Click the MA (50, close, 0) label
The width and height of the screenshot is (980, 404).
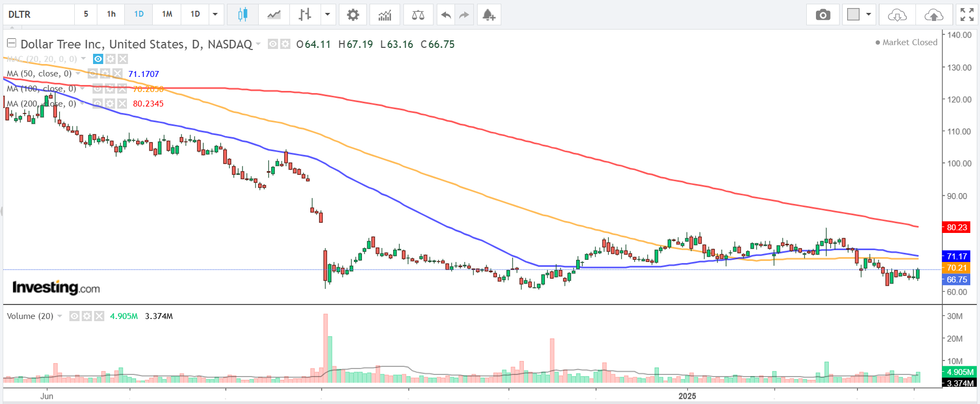(39, 74)
